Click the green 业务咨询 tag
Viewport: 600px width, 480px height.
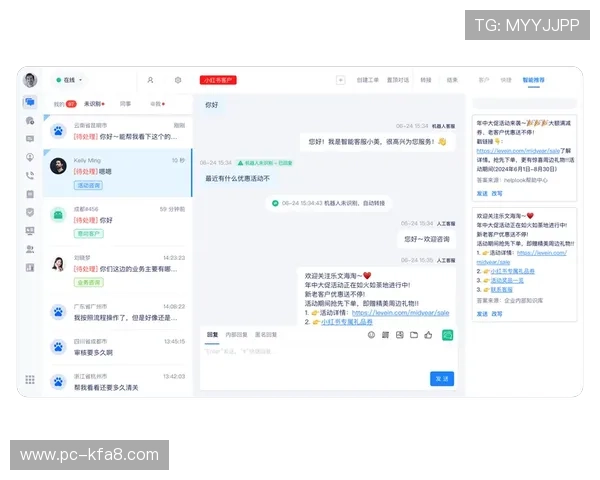pos(88,282)
